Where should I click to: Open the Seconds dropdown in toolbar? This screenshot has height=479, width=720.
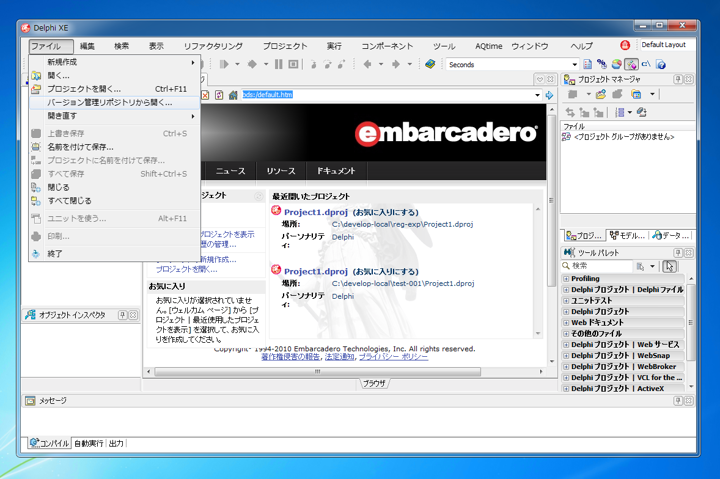574,64
